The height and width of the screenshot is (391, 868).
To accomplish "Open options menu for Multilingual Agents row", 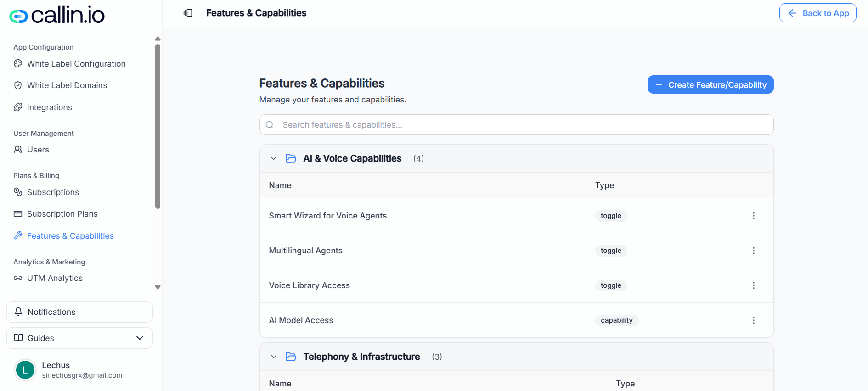I will click(x=754, y=251).
